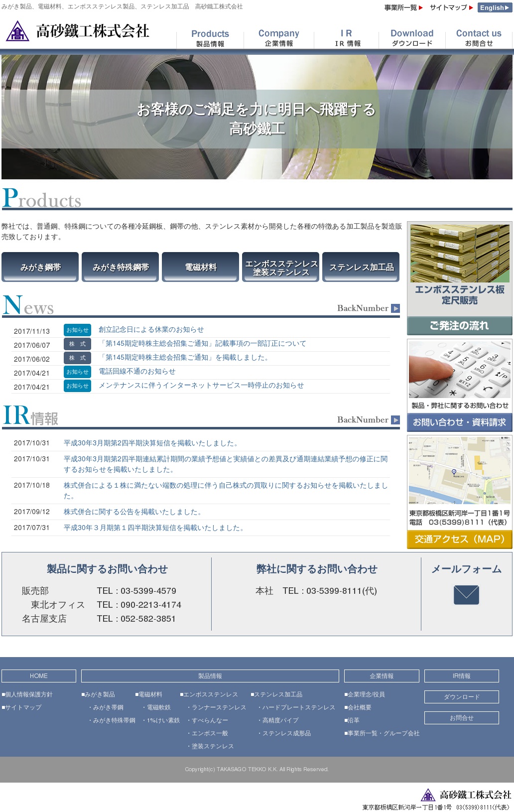Click the 株式 tag for 2017/06/07
The height and width of the screenshot is (812, 514).
[77, 344]
